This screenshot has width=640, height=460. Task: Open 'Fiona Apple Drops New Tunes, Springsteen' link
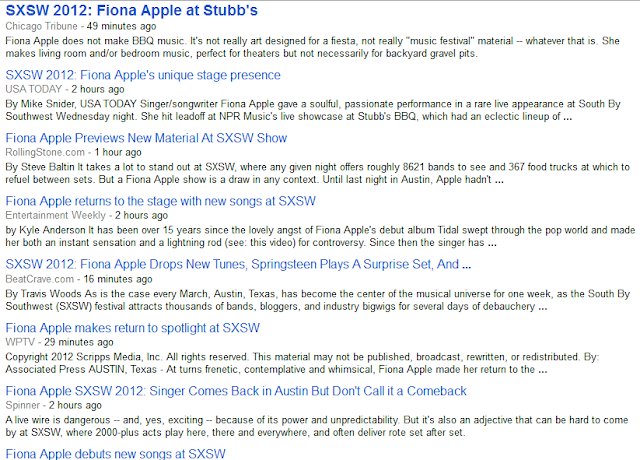coord(238,264)
